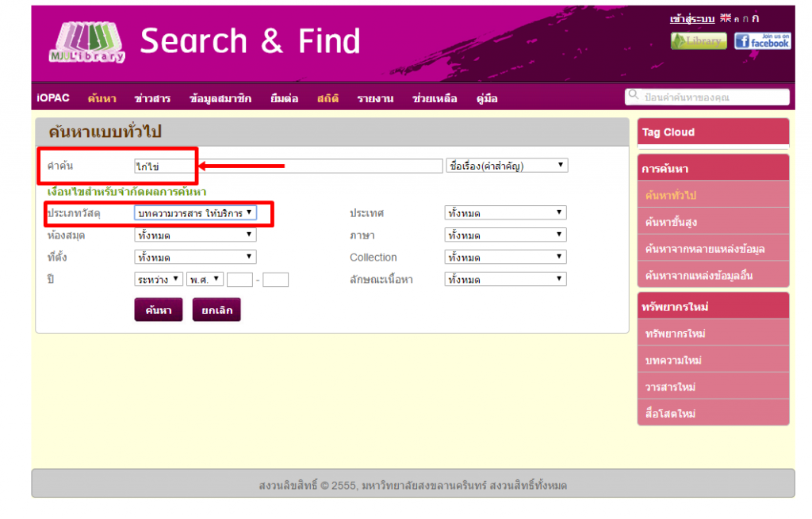
Task: Expand the ภาษา language dropdown
Action: 503,235
